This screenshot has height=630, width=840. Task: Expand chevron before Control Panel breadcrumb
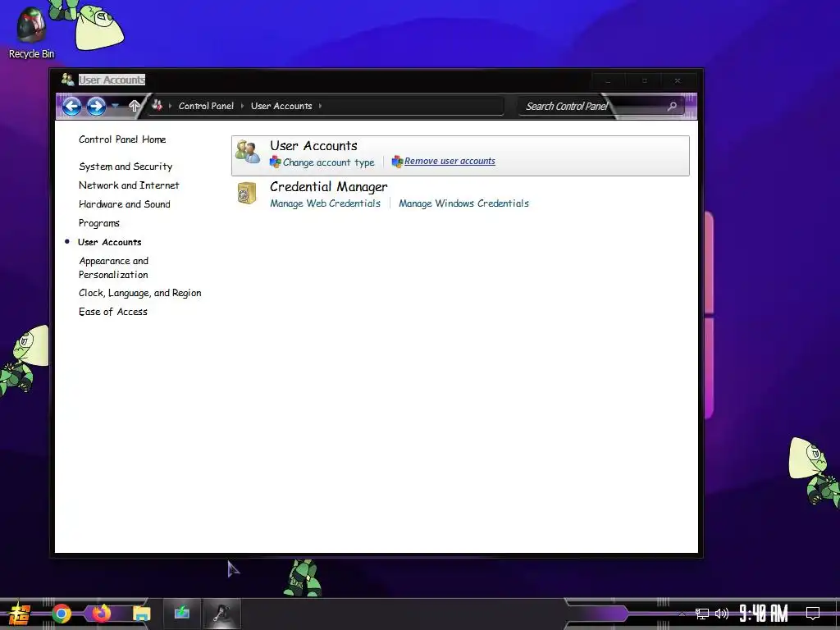tap(171, 106)
